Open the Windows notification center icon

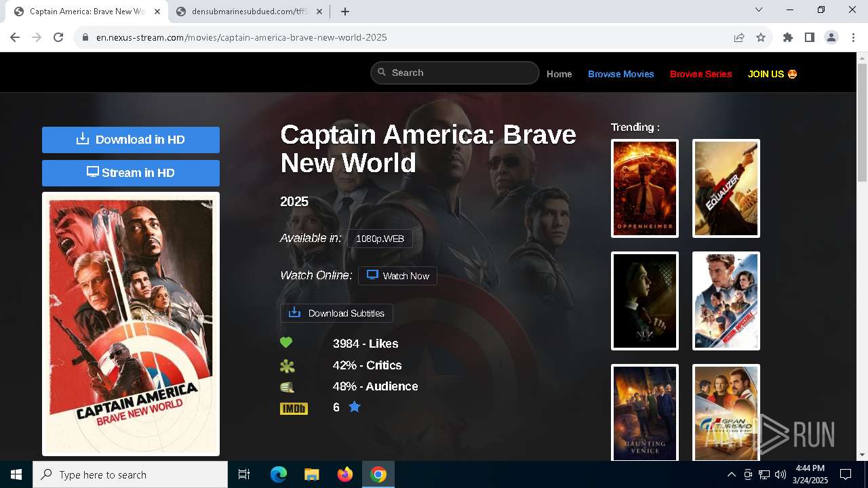(x=846, y=474)
